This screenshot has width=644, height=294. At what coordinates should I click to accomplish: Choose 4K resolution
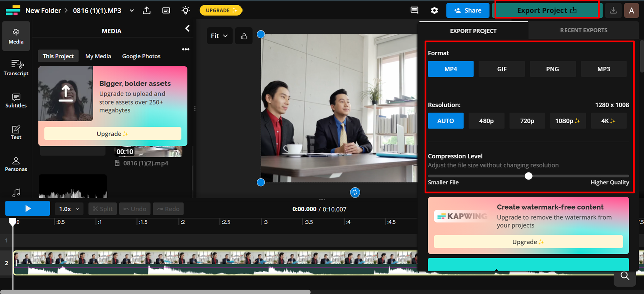[609, 121]
